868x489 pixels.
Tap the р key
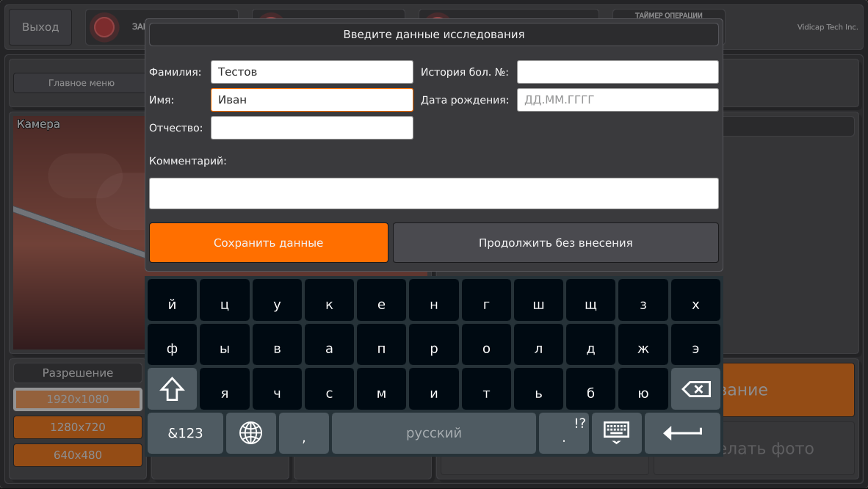(434, 344)
